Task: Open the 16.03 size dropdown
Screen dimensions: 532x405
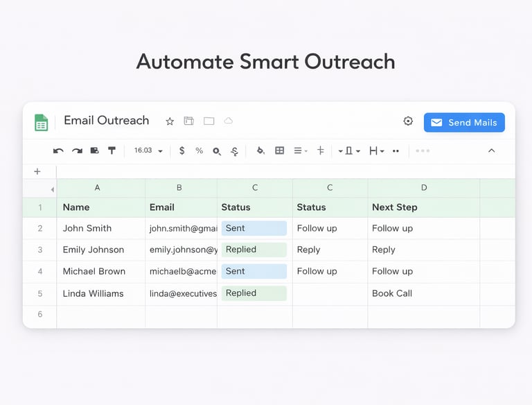Action: coord(148,150)
